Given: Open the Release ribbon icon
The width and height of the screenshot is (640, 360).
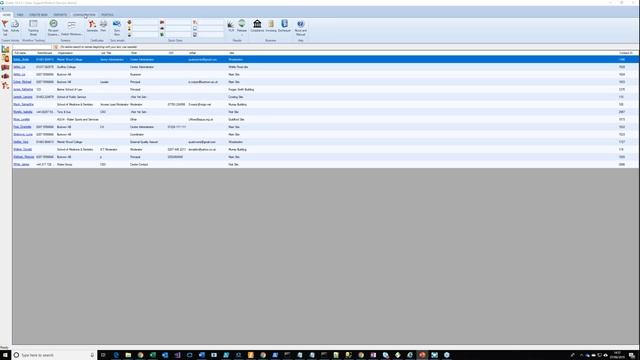Looking at the screenshot, I should click(x=242, y=26).
